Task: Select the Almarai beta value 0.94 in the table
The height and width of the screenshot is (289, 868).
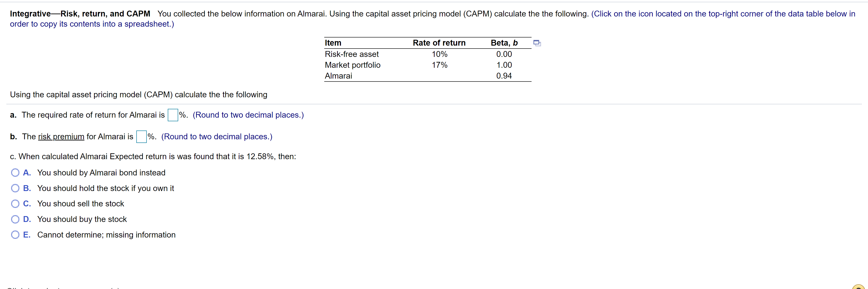Action: 504,76
